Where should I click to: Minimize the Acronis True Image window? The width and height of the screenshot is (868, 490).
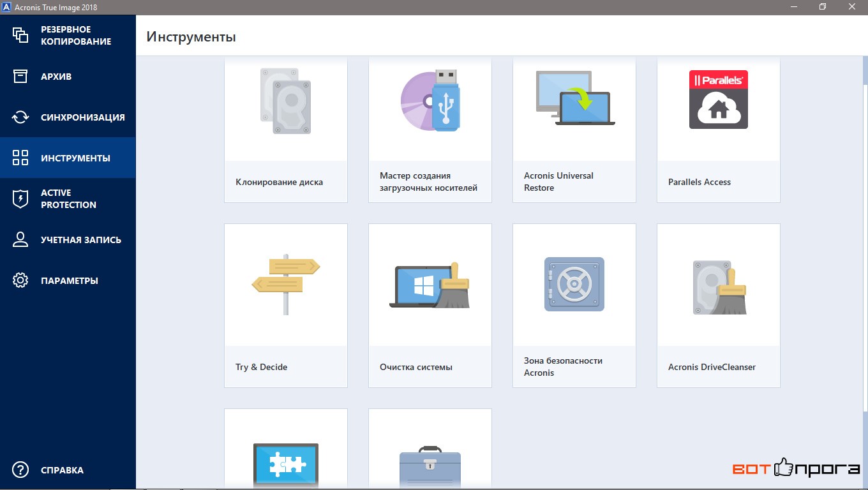tap(794, 6)
